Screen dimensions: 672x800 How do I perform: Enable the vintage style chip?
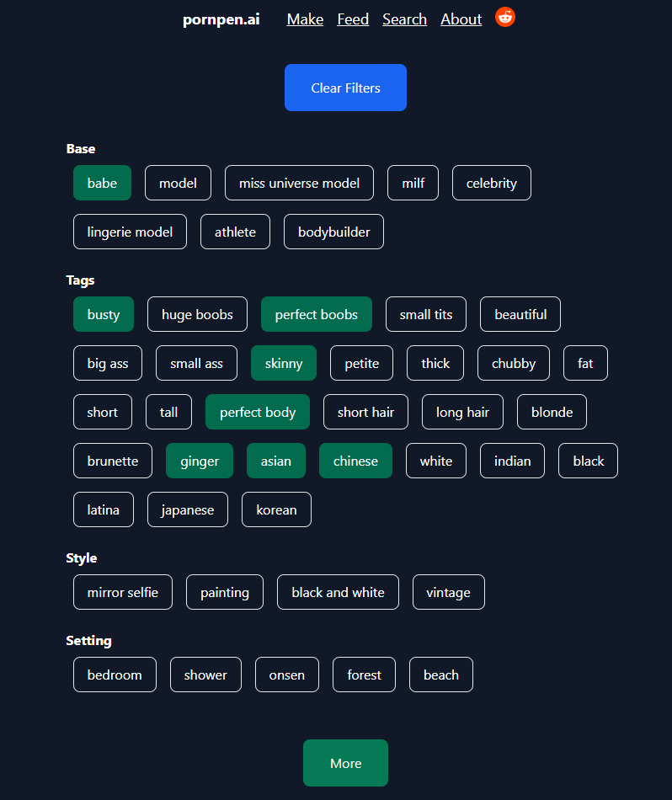[448, 592]
